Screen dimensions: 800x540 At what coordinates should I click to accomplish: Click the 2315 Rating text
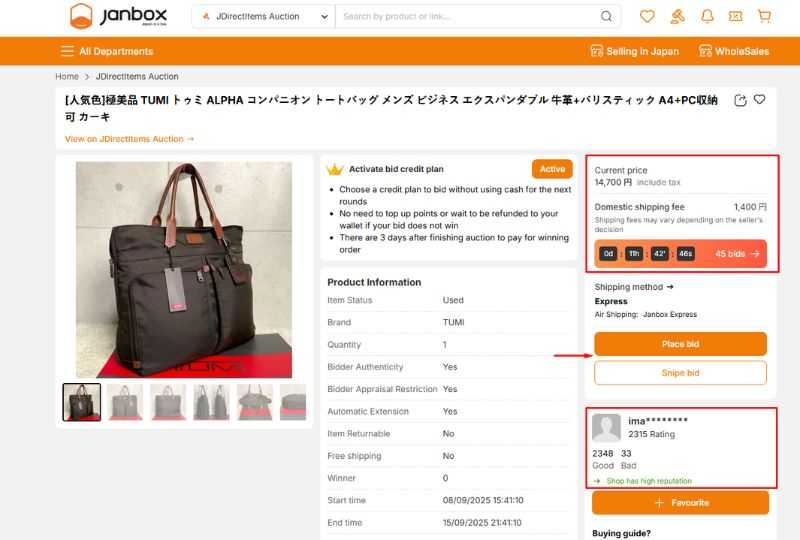tap(651, 434)
